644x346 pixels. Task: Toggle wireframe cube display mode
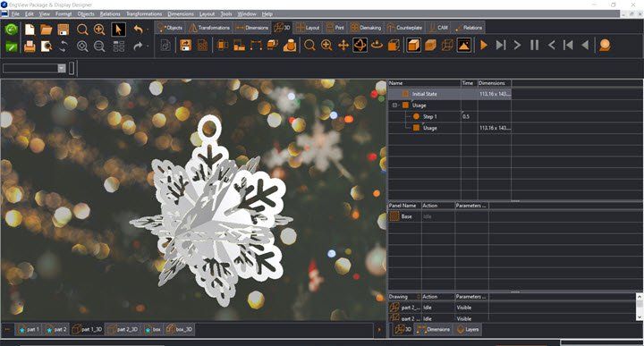click(x=447, y=45)
